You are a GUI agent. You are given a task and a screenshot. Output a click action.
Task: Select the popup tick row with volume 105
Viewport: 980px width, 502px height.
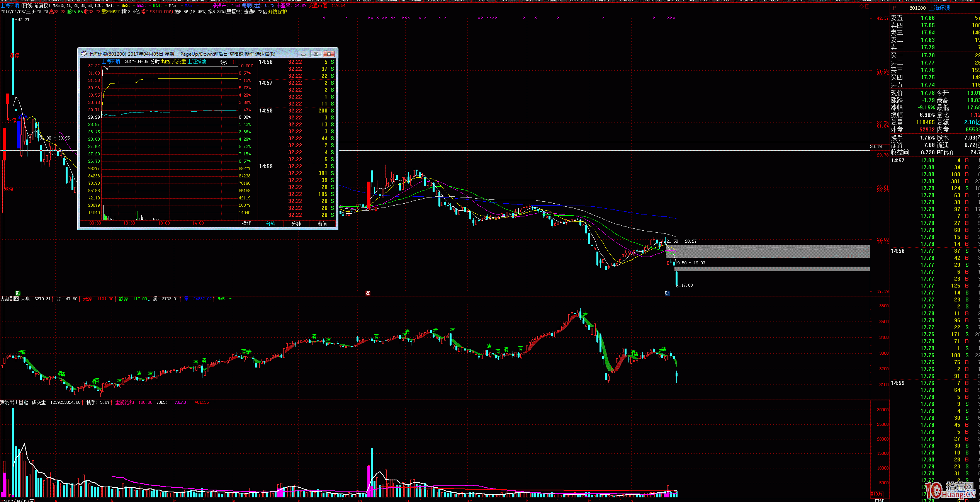click(297, 194)
